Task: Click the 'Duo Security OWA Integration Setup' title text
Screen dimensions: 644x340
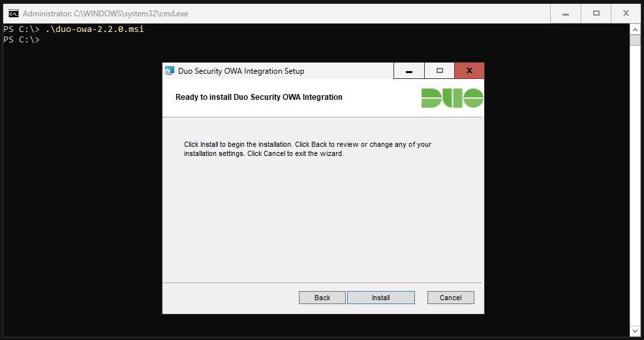Action: [241, 71]
